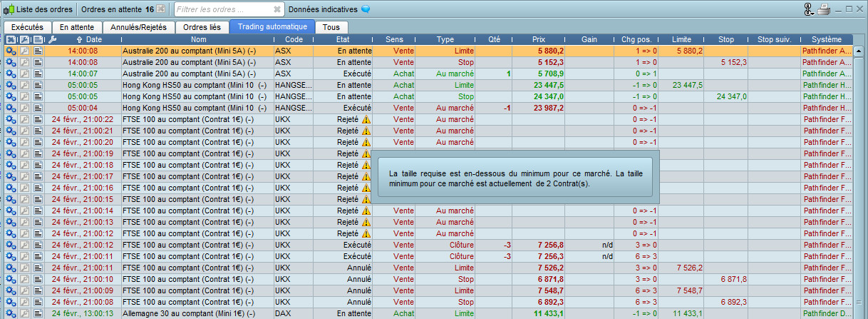868x319 pixels.
Task: Click the Stop suiv. column header
Action: (x=775, y=39)
